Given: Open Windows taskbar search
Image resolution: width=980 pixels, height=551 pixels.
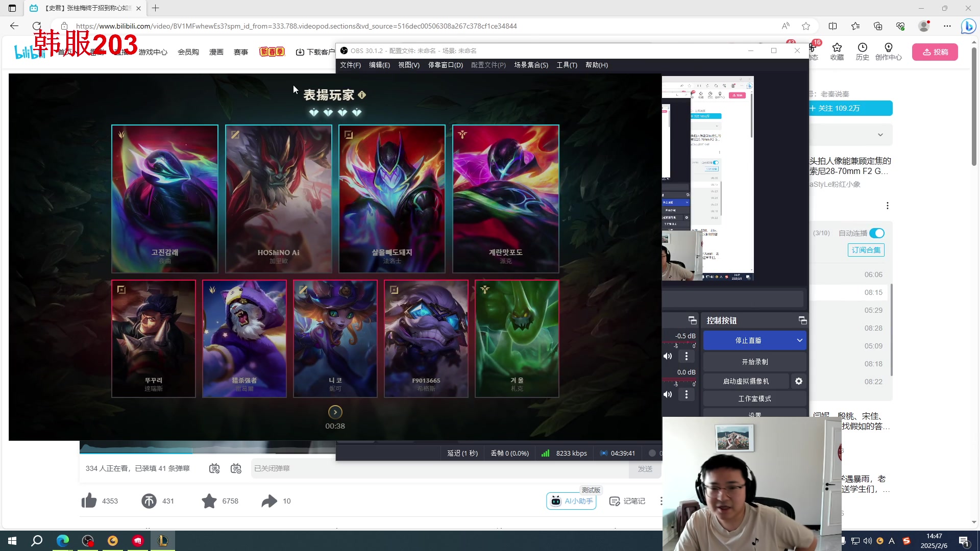Looking at the screenshot, I should [x=37, y=541].
